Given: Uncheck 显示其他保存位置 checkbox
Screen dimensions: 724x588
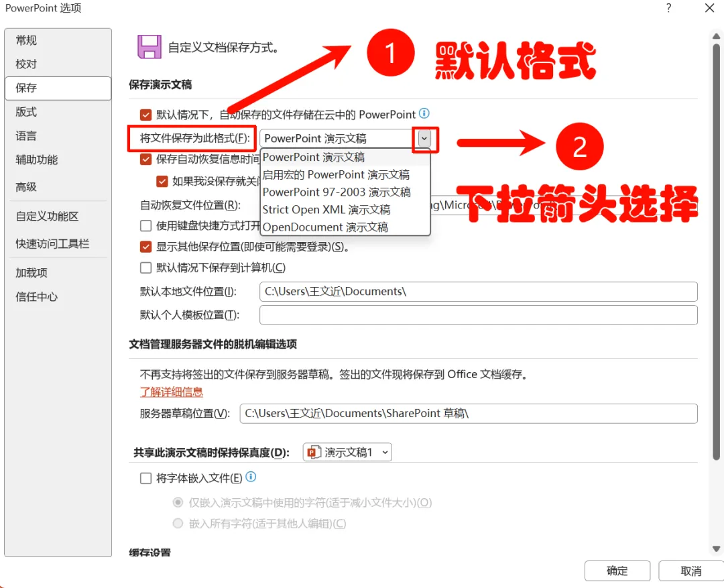Looking at the screenshot, I should tap(146, 247).
